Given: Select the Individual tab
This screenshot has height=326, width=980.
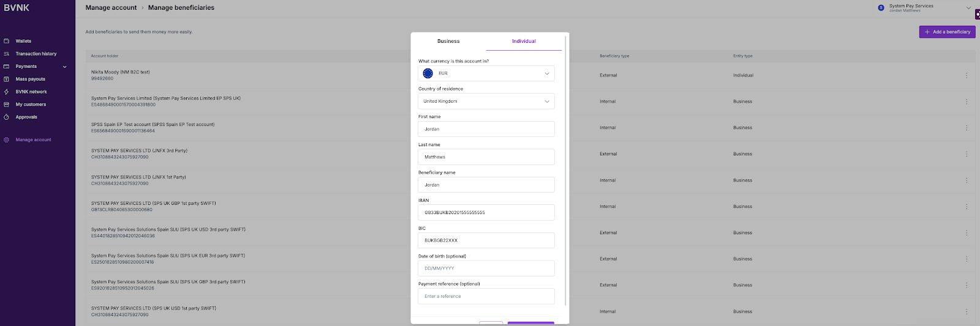Looking at the screenshot, I should pos(524,41).
